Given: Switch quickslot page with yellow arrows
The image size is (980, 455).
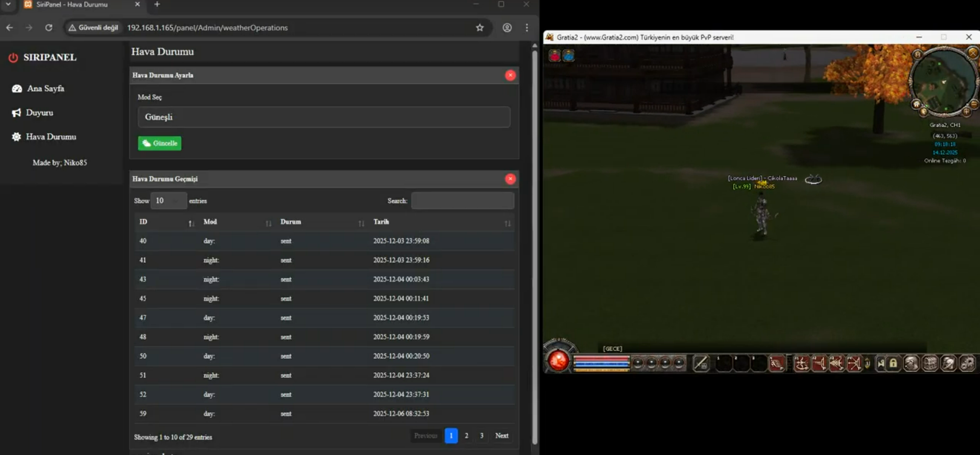Looking at the screenshot, I should 868,363.
